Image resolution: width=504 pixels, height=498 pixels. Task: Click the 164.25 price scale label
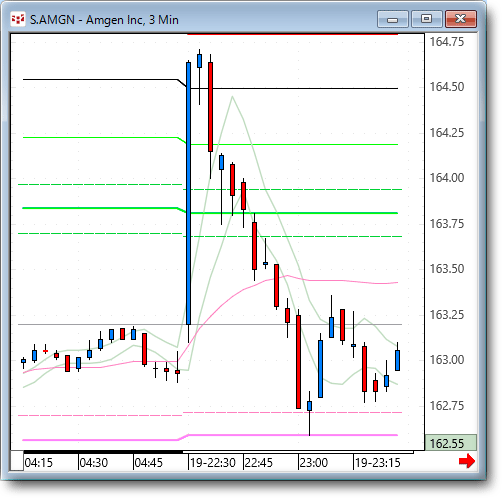click(447, 133)
